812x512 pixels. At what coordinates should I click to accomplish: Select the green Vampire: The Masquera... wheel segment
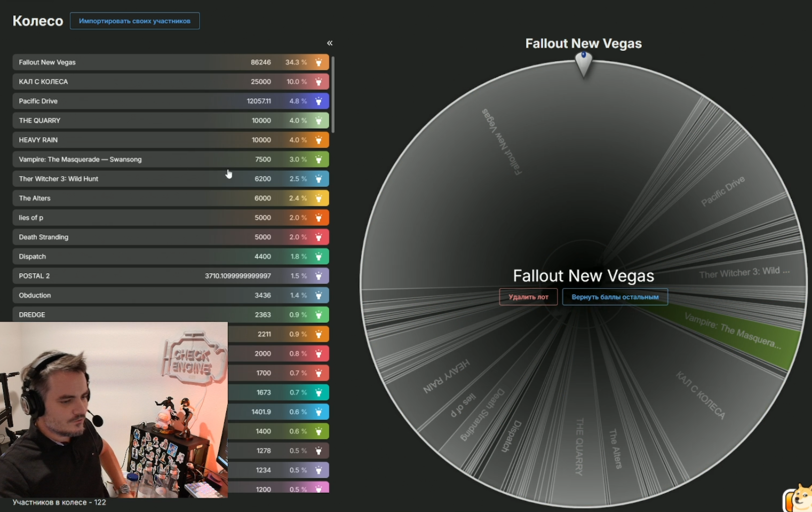(732, 331)
